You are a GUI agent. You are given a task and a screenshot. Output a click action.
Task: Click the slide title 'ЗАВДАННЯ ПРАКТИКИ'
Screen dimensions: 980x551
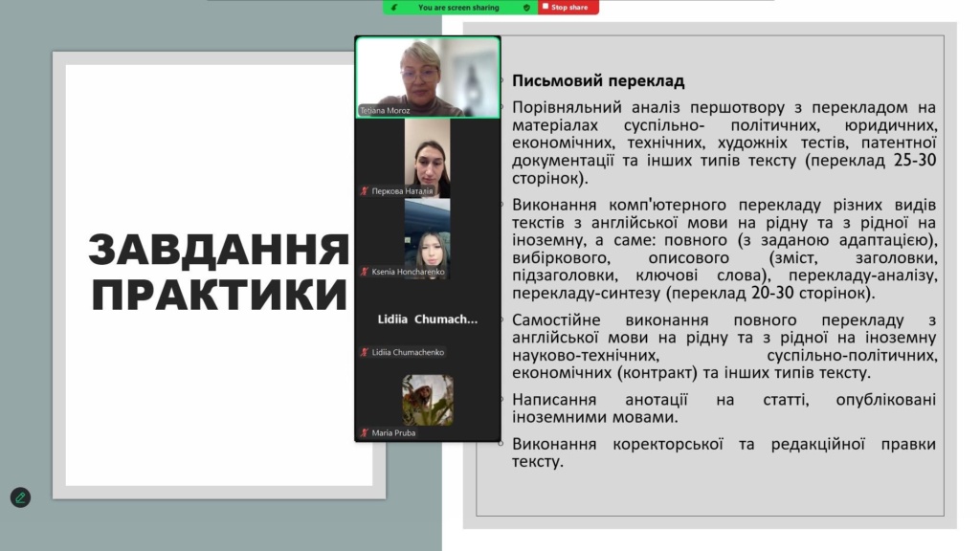click(219, 271)
